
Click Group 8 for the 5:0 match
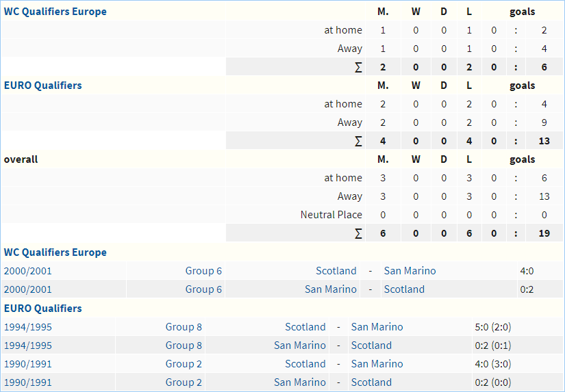coord(184,327)
